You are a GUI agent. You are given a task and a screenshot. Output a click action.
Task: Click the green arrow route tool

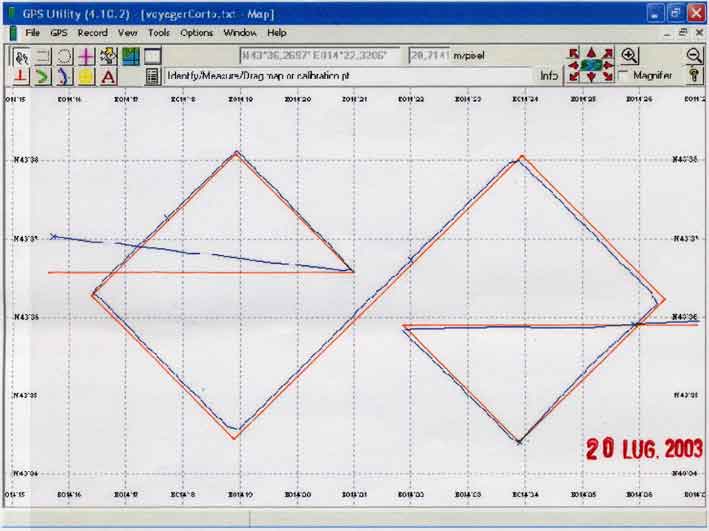tap(42, 76)
